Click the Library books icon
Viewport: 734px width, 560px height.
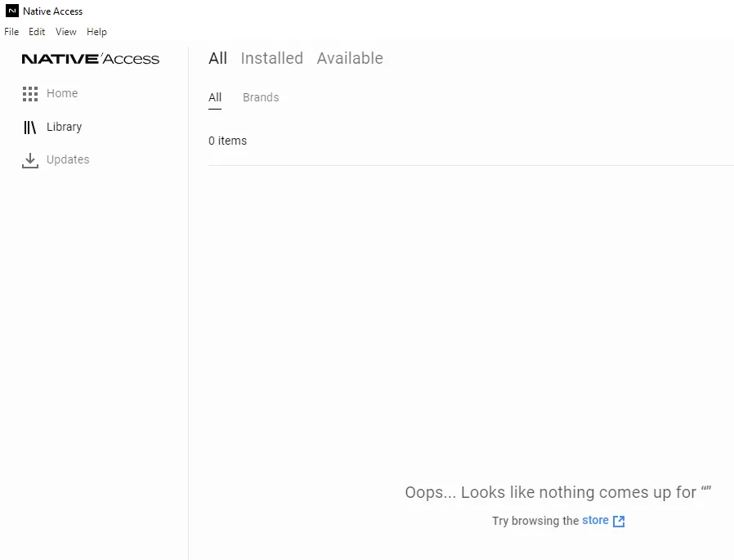pyautogui.click(x=30, y=128)
